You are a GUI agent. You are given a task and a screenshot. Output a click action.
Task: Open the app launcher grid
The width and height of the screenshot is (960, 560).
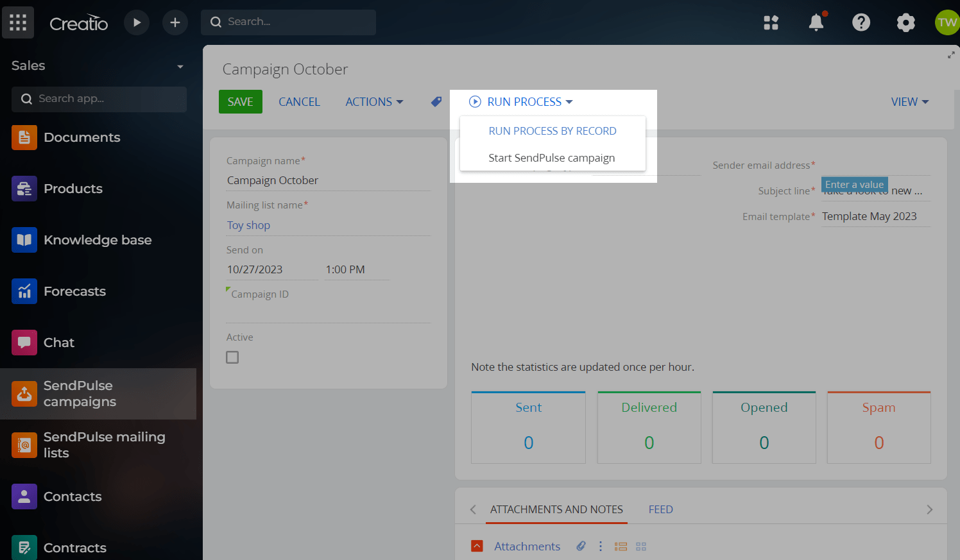click(18, 22)
